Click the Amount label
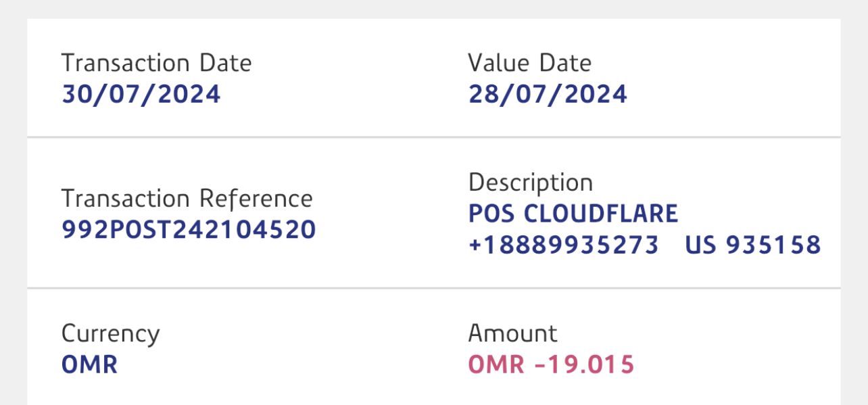868x405 pixels. 512,333
